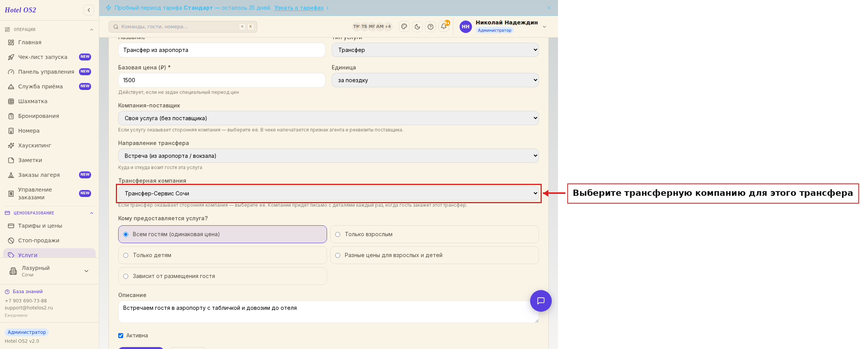The width and height of the screenshot is (868, 349).
Task: Click the НН user avatar
Action: (466, 27)
